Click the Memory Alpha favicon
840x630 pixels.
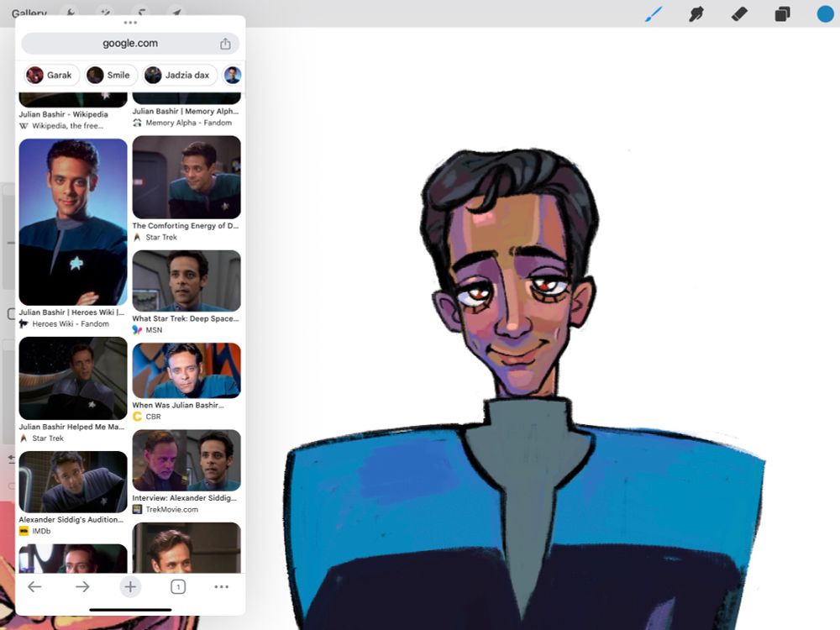pos(137,123)
